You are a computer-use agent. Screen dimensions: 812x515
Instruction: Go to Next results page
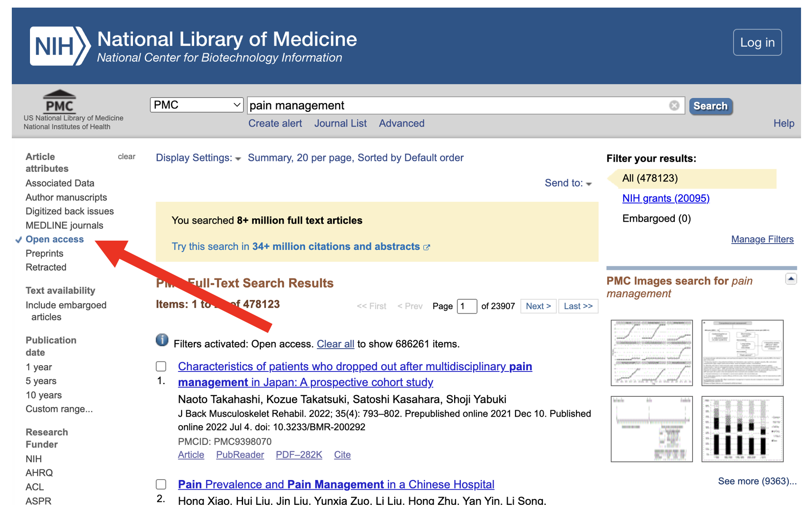[538, 306]
